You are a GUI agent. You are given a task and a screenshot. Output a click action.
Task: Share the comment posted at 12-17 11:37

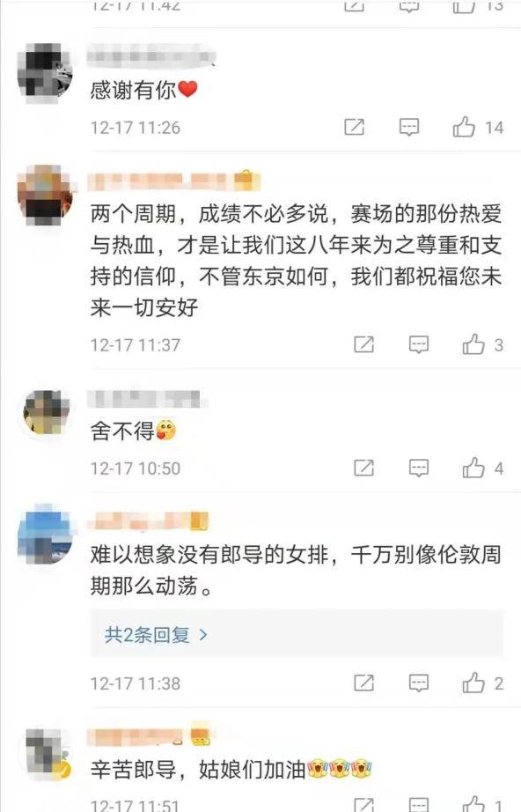click(x=363, y=344)
